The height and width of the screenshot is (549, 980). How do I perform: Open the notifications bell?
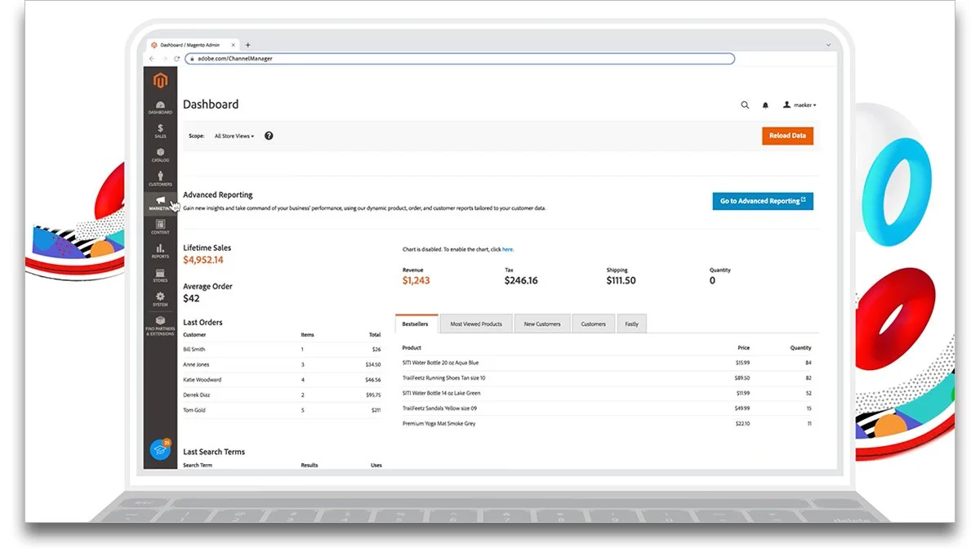click(x=765, y=105)
